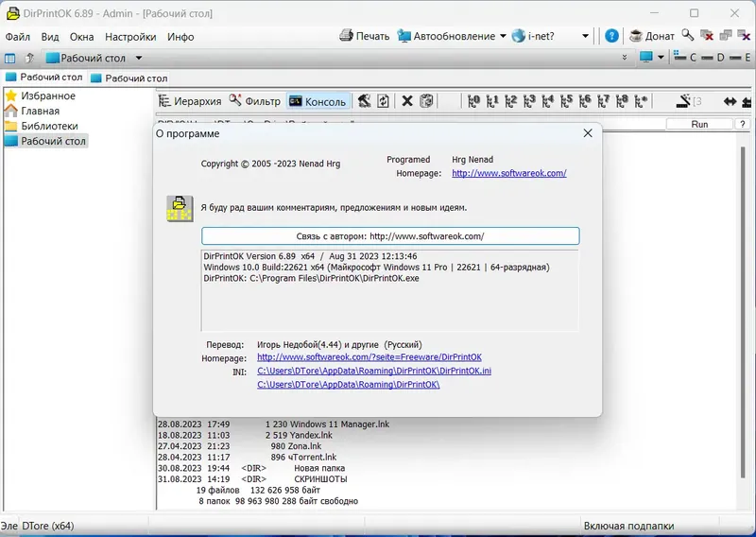Open the dropdown next to monitor icon

[661, 58]
